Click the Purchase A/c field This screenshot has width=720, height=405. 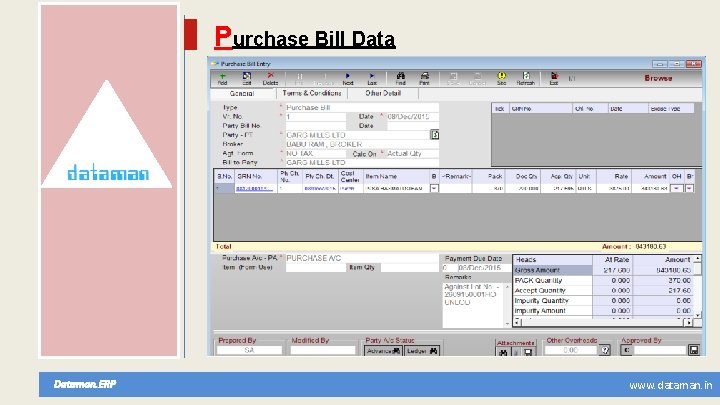click(x=362, y=258)
